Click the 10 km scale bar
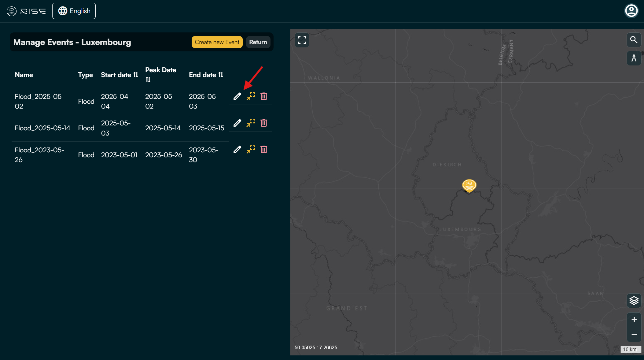Image resolution: width=644 pixels, height=360 pixels. tap(631, 349)
